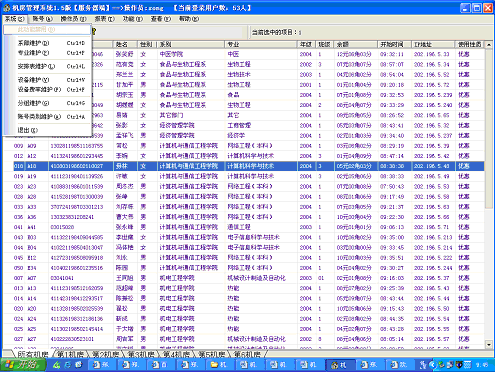Select the seat 023 A23 row

(244, 186)
